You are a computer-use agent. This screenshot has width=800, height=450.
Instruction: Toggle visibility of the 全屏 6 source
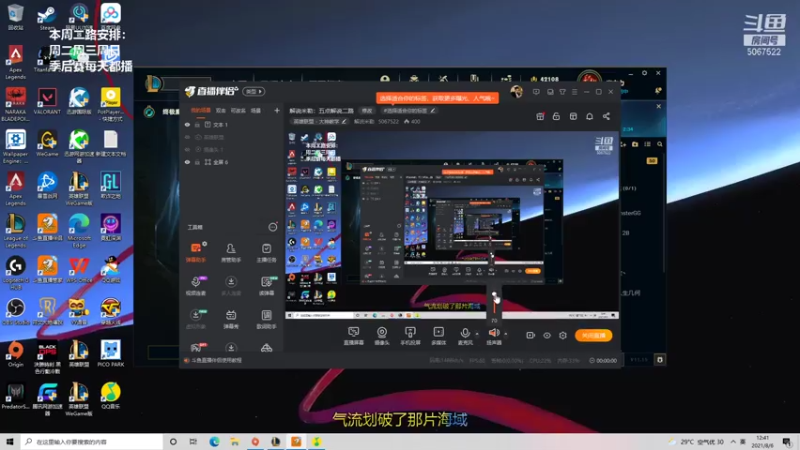(187, 162)
